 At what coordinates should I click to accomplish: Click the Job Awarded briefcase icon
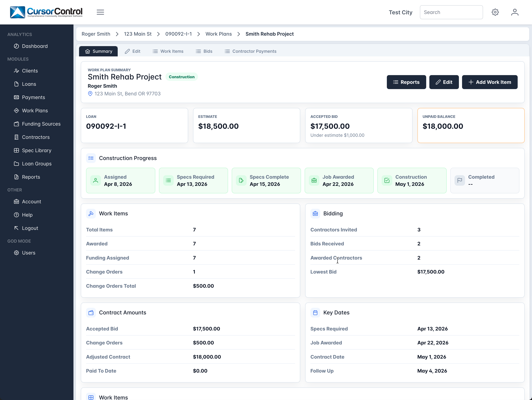[314, 180]
